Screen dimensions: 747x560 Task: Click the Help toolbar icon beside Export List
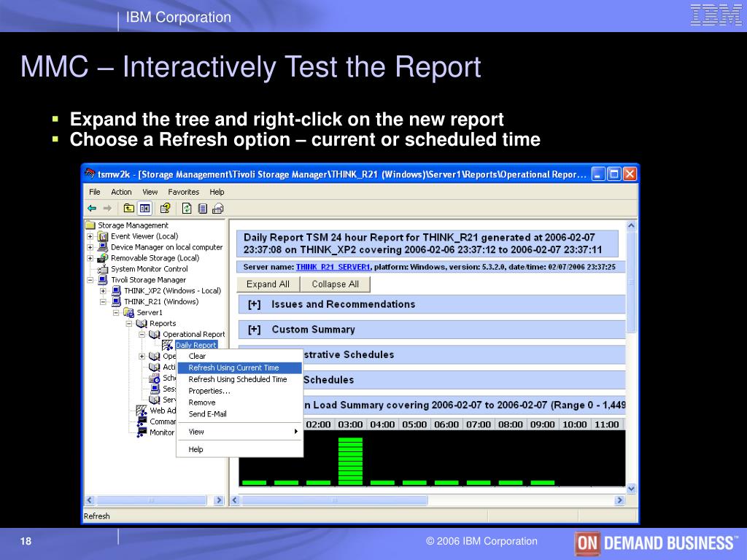(217, 208)
